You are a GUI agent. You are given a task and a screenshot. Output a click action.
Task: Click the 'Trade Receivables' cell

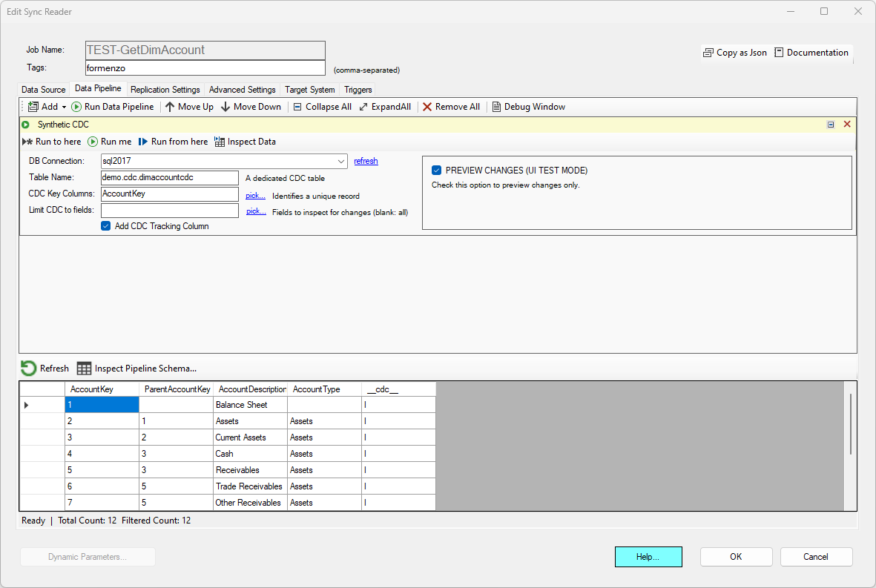[250, 486]
